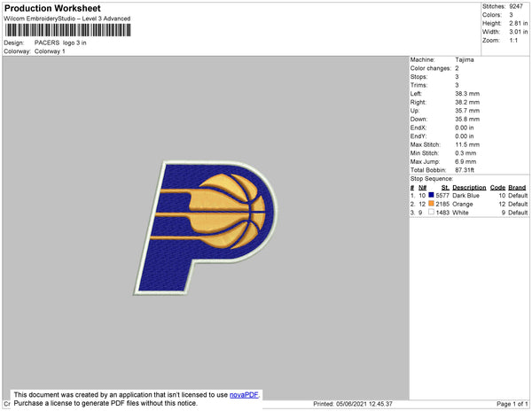This screenshot has width=532, height=411.
Task: Click the height value '2.81 in'
Action: [519, 23]
